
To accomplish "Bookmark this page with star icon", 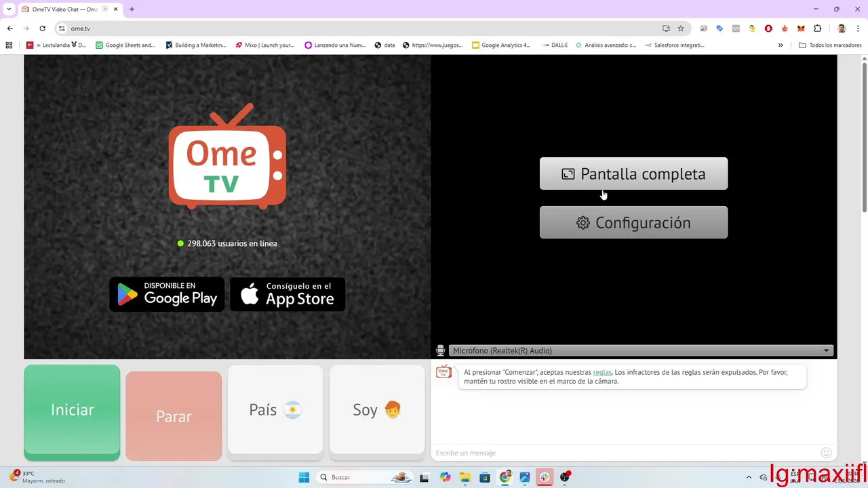I will point(681,28).
